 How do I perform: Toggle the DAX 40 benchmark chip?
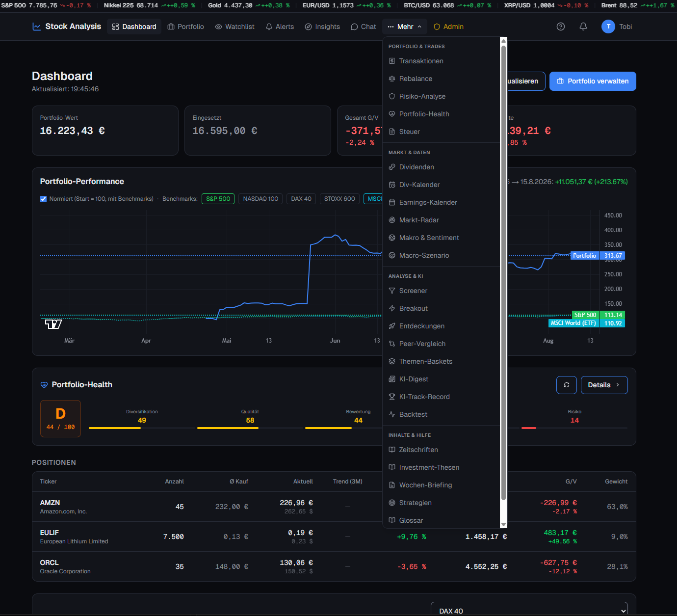tap(301, 199)
